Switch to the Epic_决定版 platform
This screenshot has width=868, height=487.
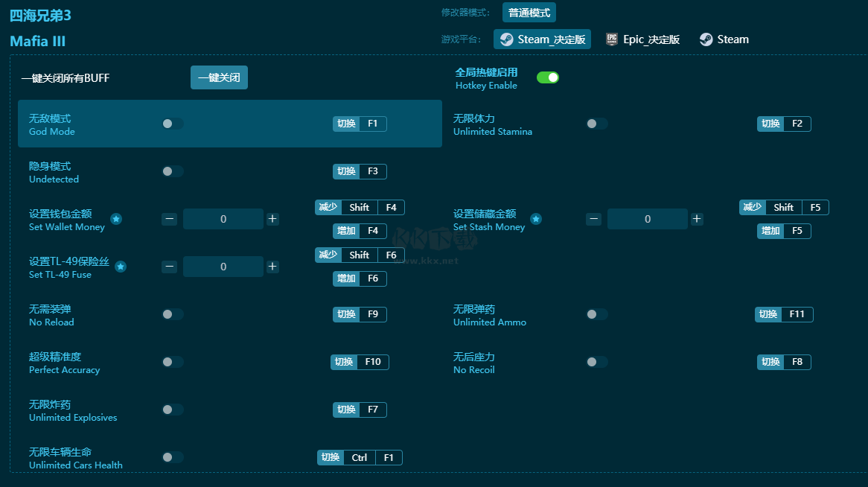(642, 39)
